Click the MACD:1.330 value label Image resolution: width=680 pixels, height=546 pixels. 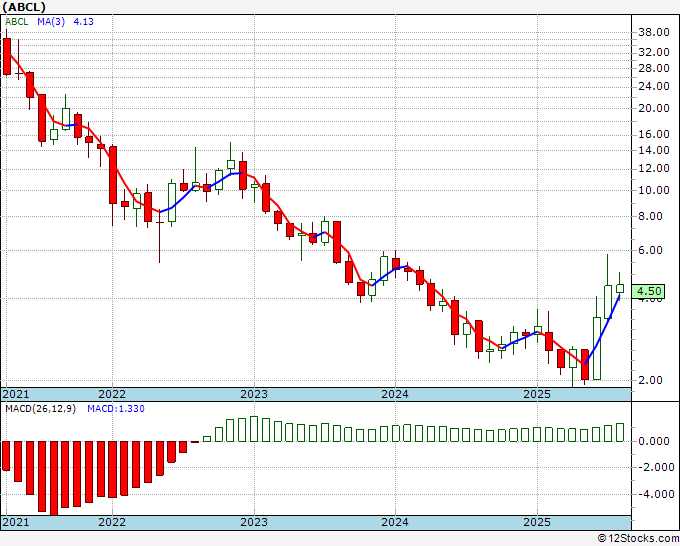point(116,409)
